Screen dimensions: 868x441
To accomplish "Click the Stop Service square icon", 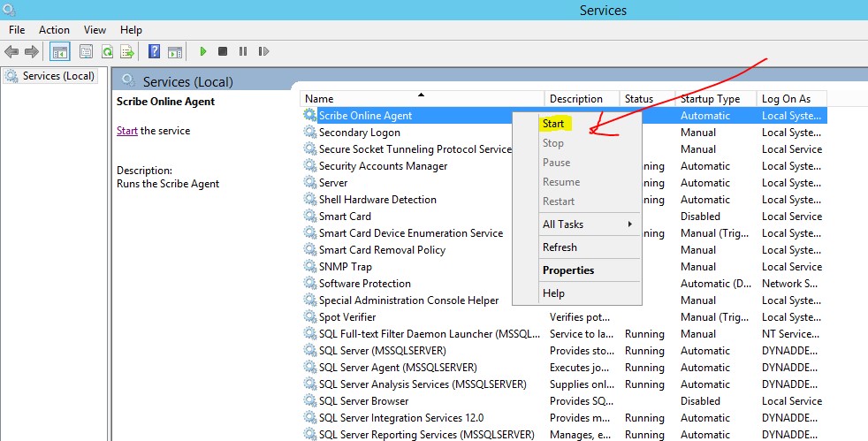I will tap(223, 51).
